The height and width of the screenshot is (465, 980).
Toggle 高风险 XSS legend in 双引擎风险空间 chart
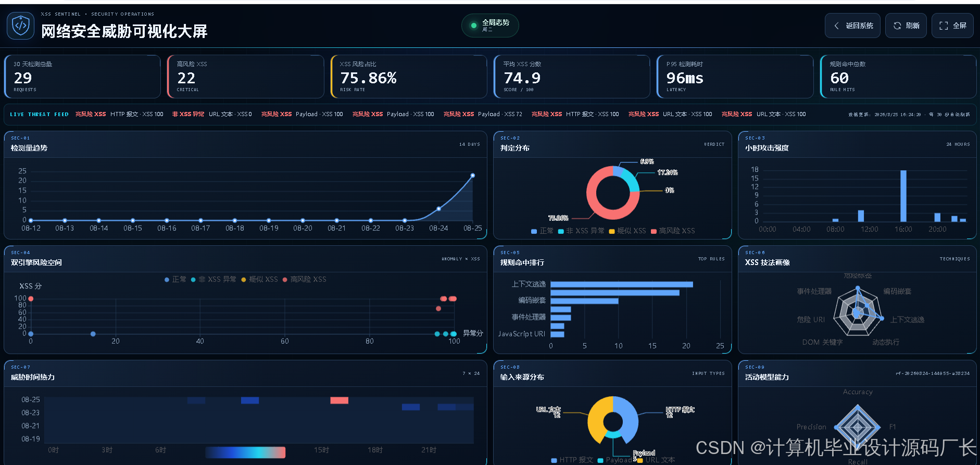coord(305,280)
